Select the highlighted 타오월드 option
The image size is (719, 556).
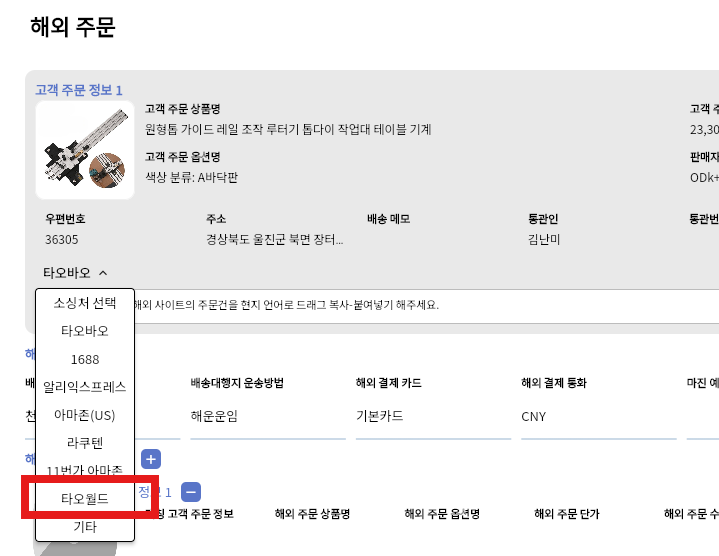tap(85, 498)
